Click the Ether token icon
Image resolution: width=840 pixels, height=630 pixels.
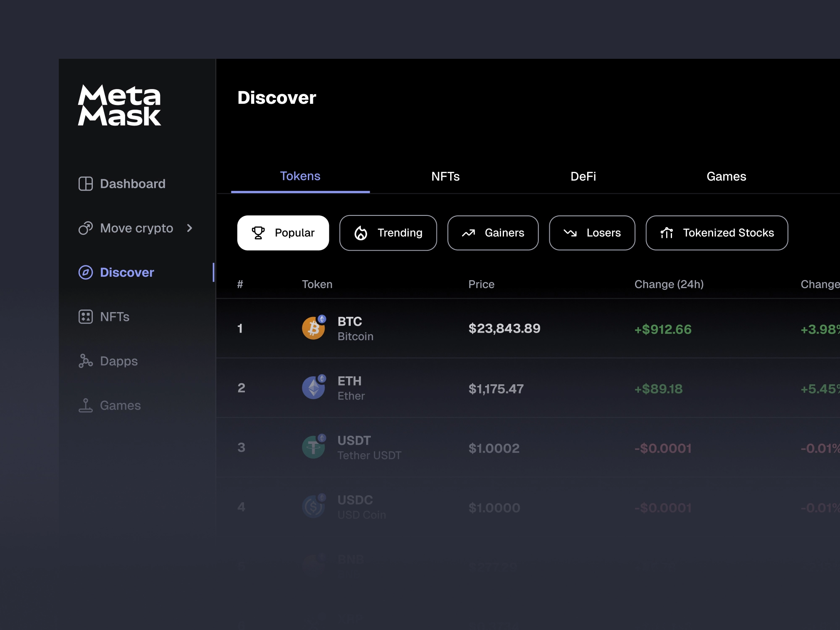pyautogui.click(x=314, y=387)
